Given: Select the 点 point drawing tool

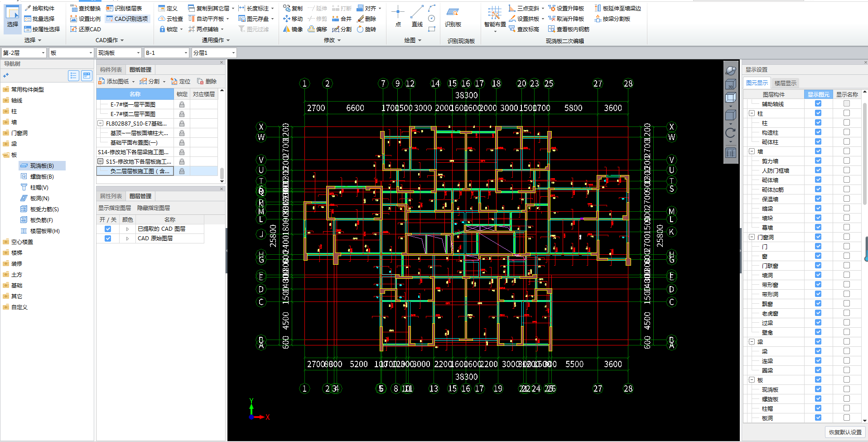Looking at the screenshot, I should tap(398, 17).
